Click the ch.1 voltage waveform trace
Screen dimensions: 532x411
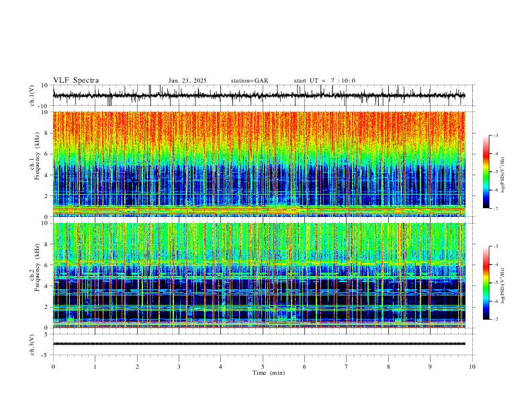pyautogui.click(x=259, y=95)
